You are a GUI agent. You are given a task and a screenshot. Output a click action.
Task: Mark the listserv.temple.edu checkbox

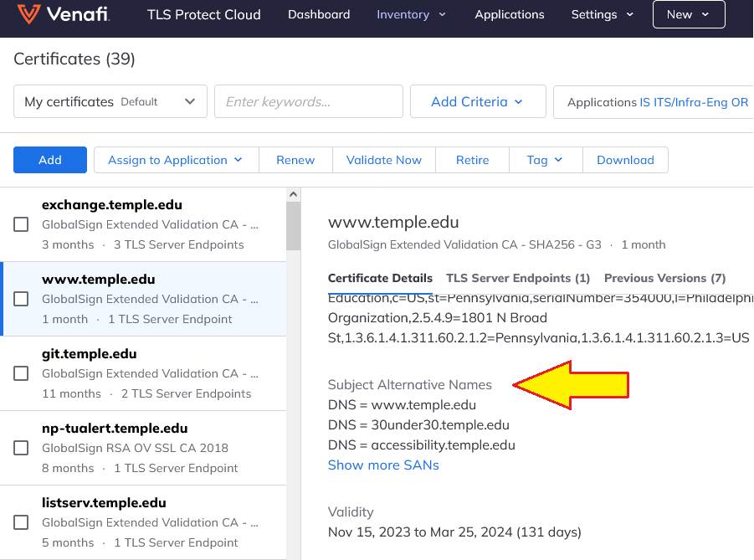tap(22, 522)
